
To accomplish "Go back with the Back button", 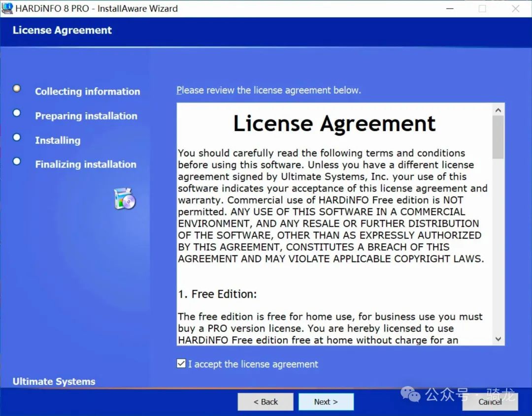I will (266, 402).
